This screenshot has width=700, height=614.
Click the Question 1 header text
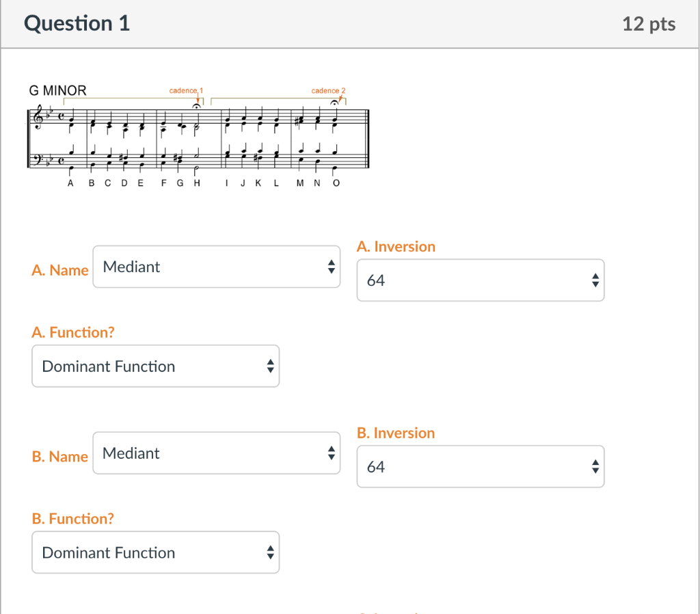coord(76,24)
